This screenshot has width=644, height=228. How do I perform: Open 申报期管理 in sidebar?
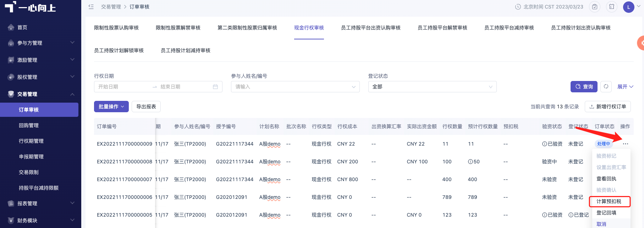click(39, 157)
